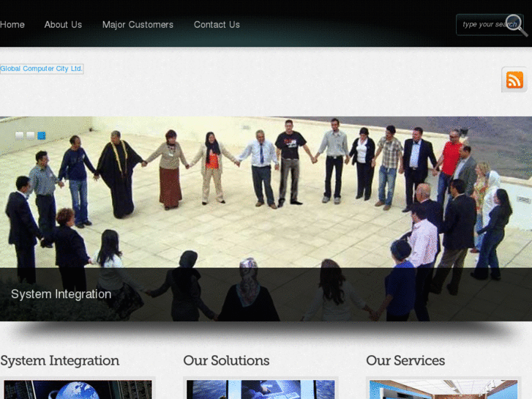Open the Our Services section heading
This screenshot has width=532, height=399.
405,361
